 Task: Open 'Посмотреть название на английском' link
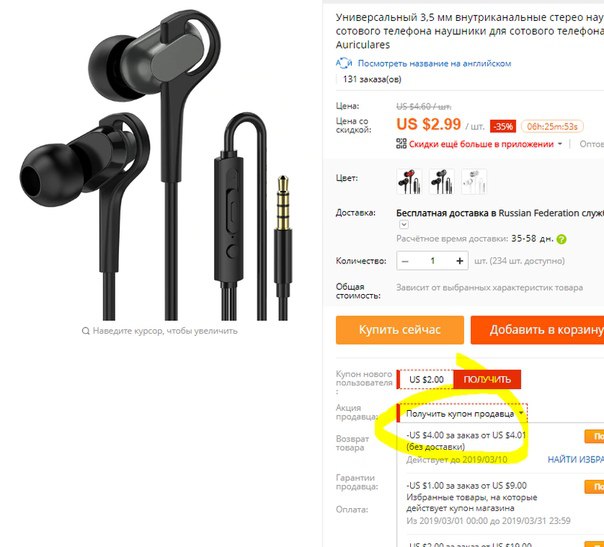pyautogui.click(x=434, y=64)
